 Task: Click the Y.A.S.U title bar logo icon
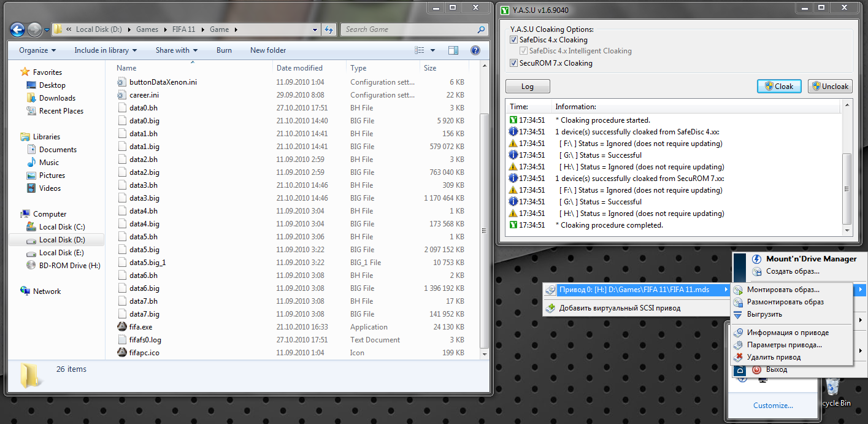tap(505, 10)
